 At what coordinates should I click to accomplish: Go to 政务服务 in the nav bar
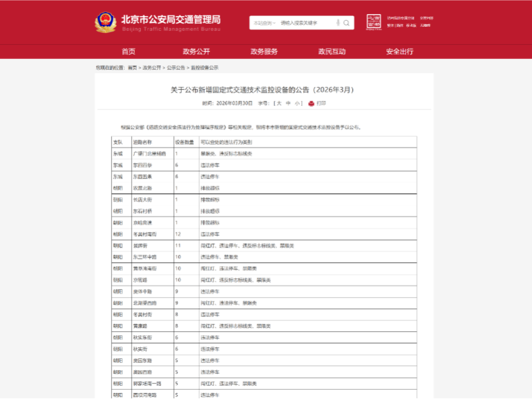tap(264, 52)
